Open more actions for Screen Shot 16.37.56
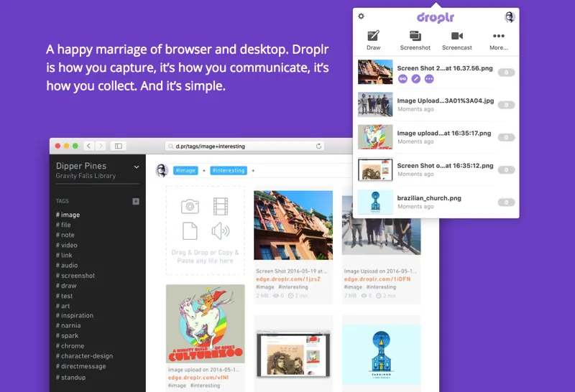Viewport: 575px width, 392px height. 429,79
